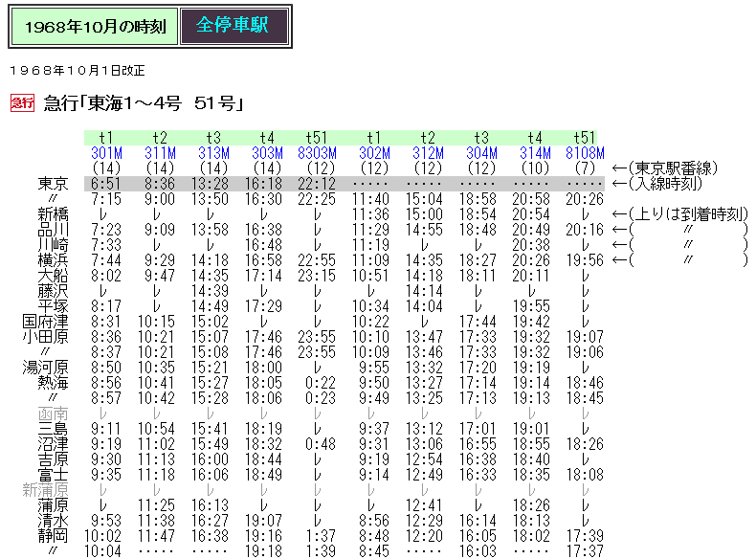Click station name 吉原
The image size is (756, 559).
[53, 459]
